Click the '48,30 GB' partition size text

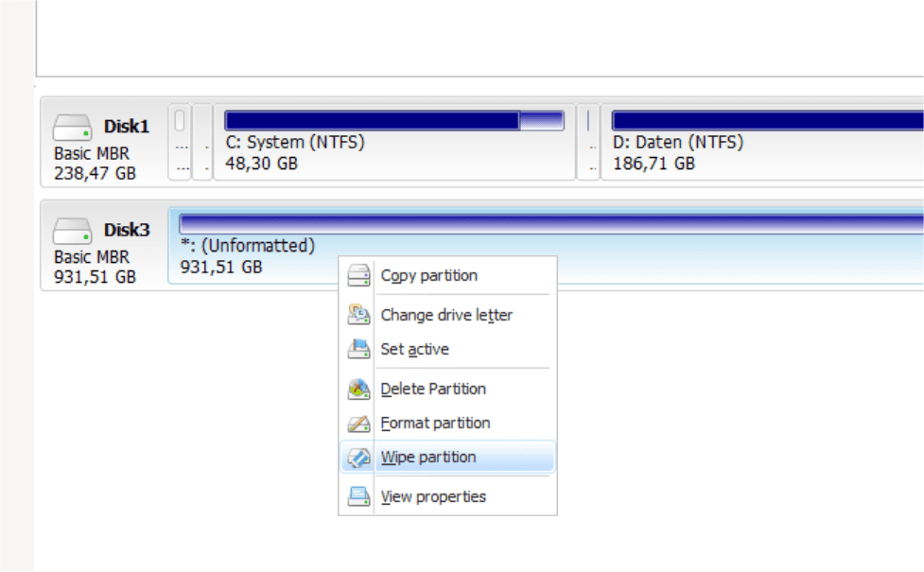(x=262, y=164)
